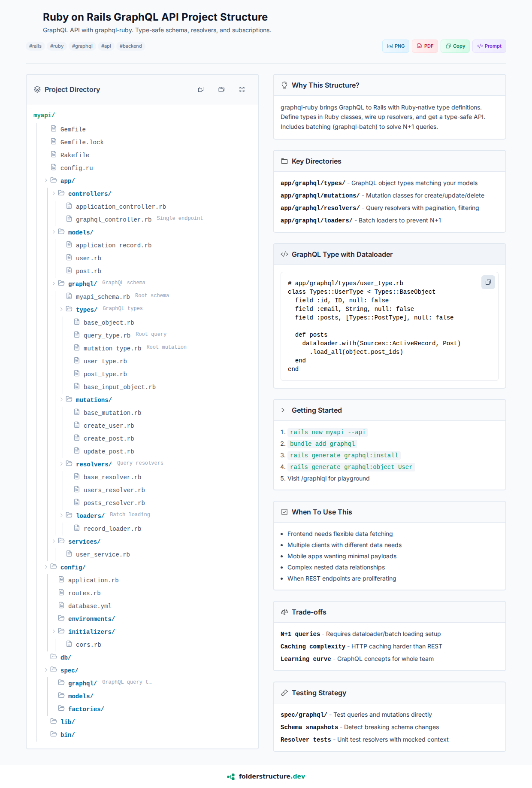Copy the project directory tree
Viewport: 532px width, 788px height.
[201, 89]
